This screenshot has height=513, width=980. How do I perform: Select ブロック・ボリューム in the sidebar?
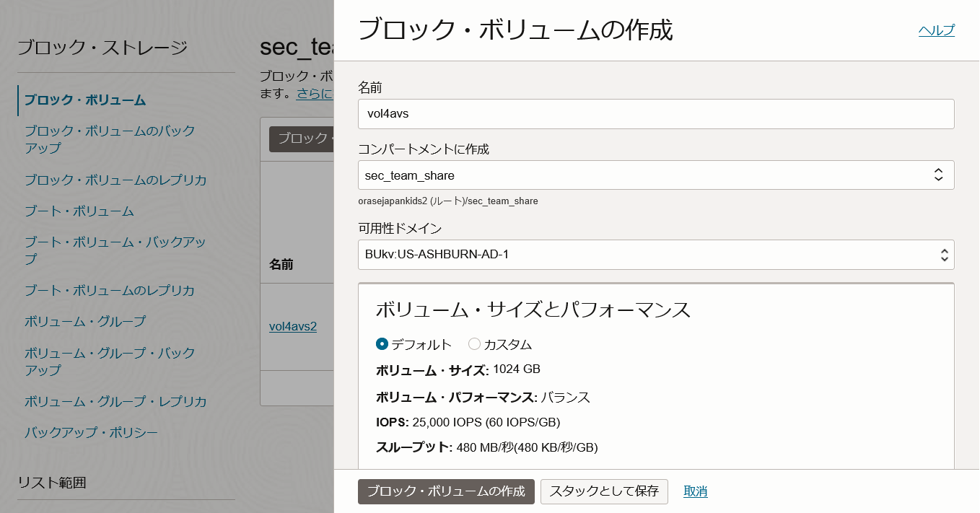[85, 100]
